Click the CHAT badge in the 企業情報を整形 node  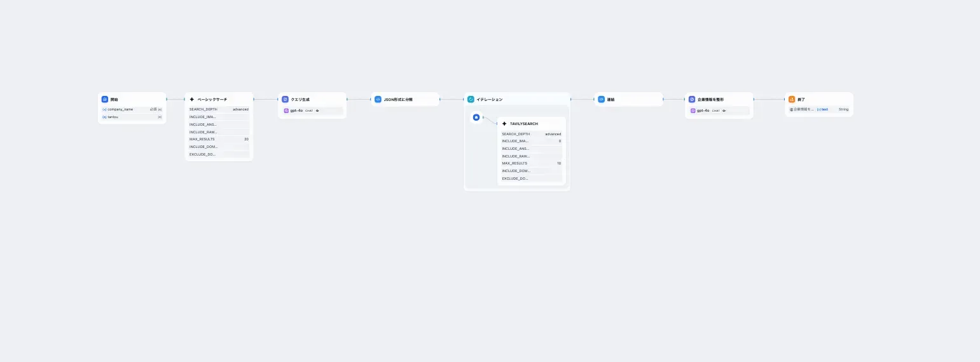click(715, 111)
